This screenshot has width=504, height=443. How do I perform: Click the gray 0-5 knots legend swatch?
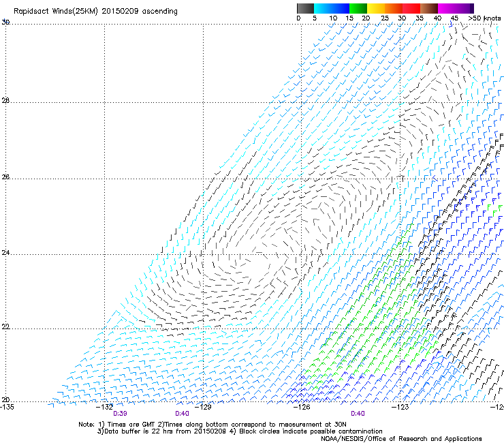click(x=305, y=8)
